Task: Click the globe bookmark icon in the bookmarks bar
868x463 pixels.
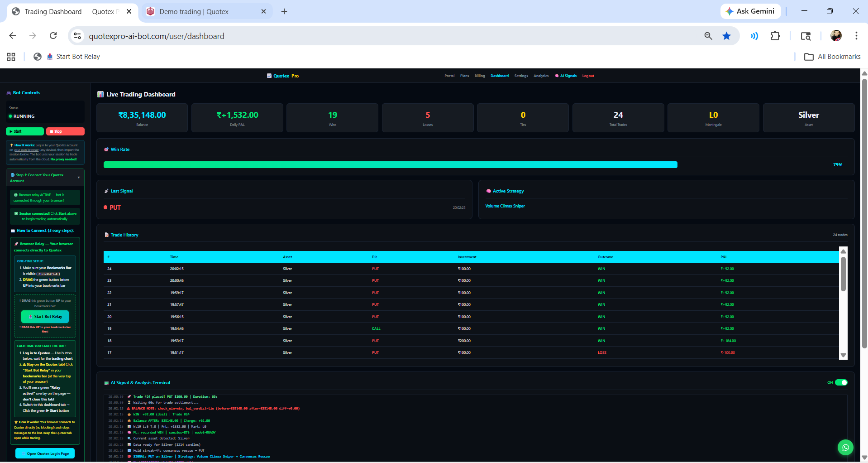Action: click(x=38, y=57)
